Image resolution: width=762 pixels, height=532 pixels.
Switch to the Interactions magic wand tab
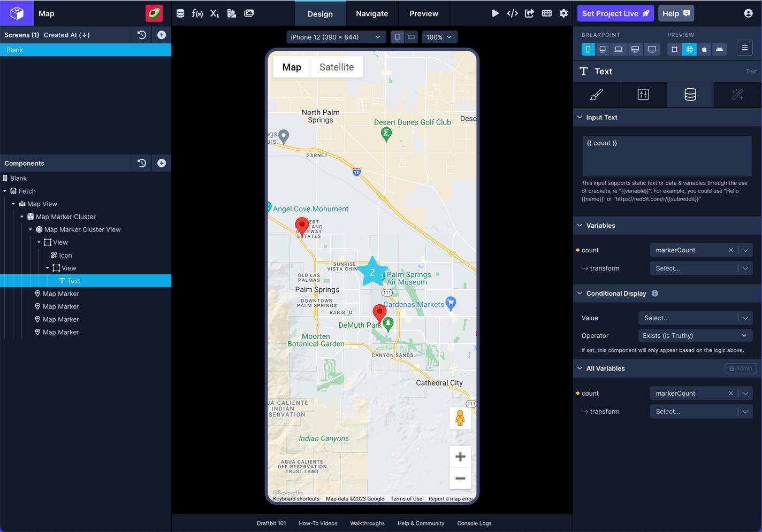(737, 95)
